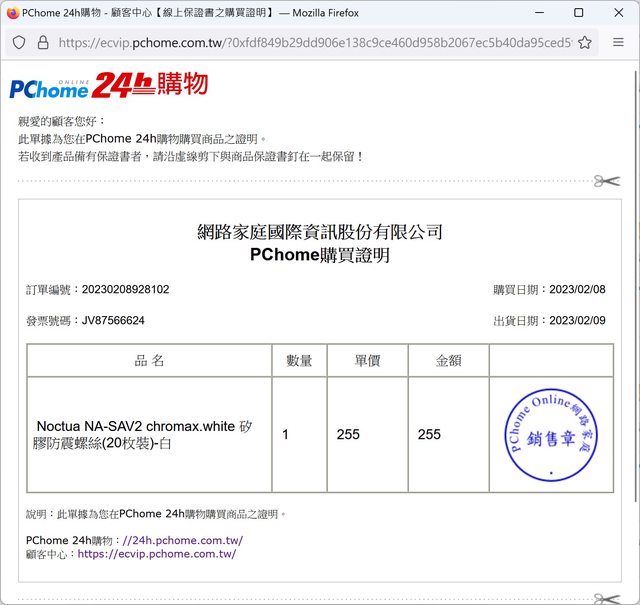Screen dimensions: 640x605
Task: Open the Firefox hamburger application menu
Action: [617, 43]
